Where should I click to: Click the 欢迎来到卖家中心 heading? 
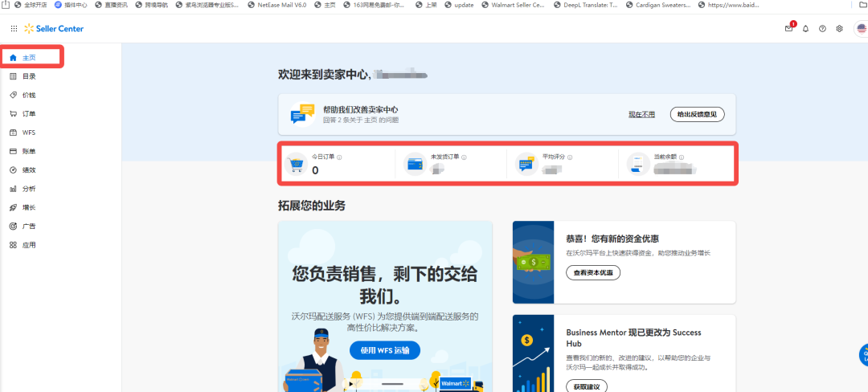click(x=325, y=75)
